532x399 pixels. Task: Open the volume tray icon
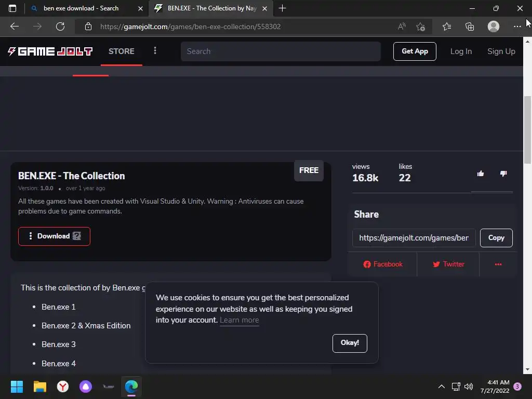tap(469, 387)
